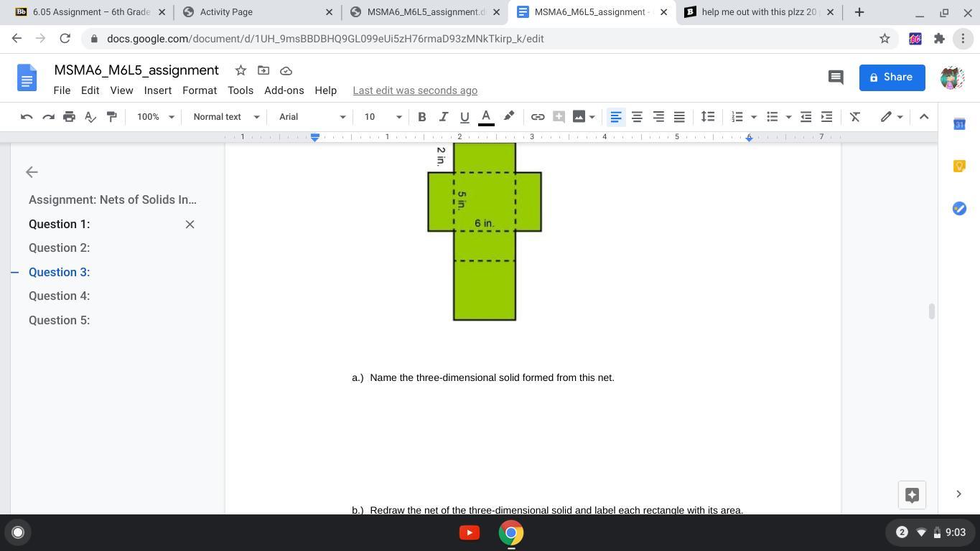Open the Explore button at bottom right
The height and width of the screenshot is (551, 980).
coord(912,495)
